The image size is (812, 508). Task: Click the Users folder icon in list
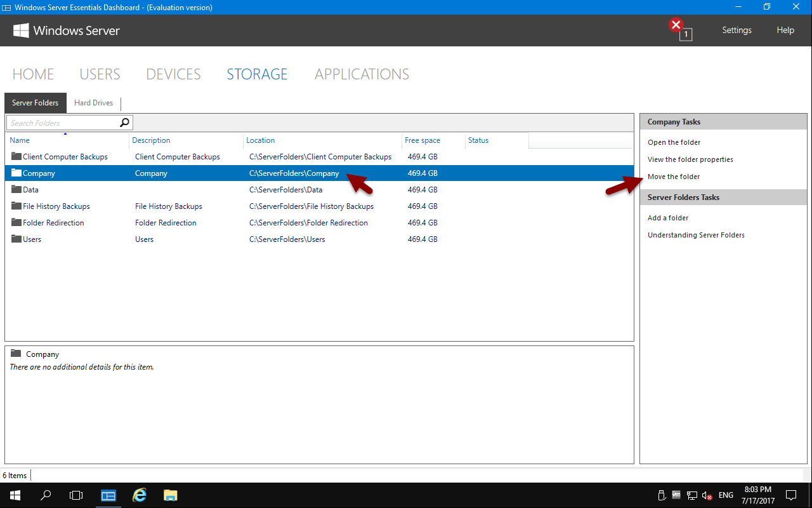pyautogui.click(x=16, y=239)
